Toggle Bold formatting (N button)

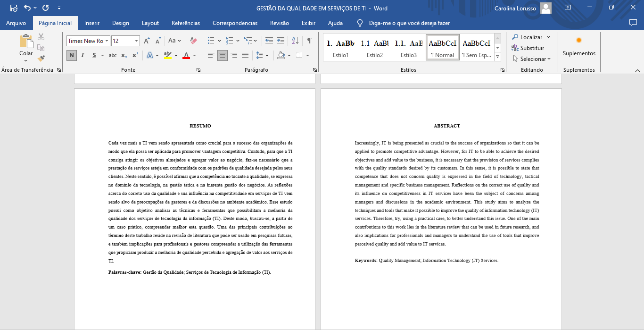click(x=72, y=55)
